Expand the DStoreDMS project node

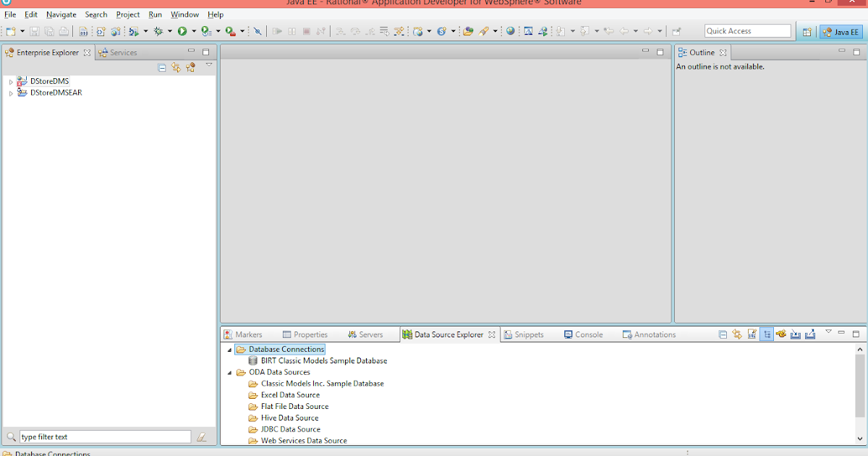[x=10, y=81]
